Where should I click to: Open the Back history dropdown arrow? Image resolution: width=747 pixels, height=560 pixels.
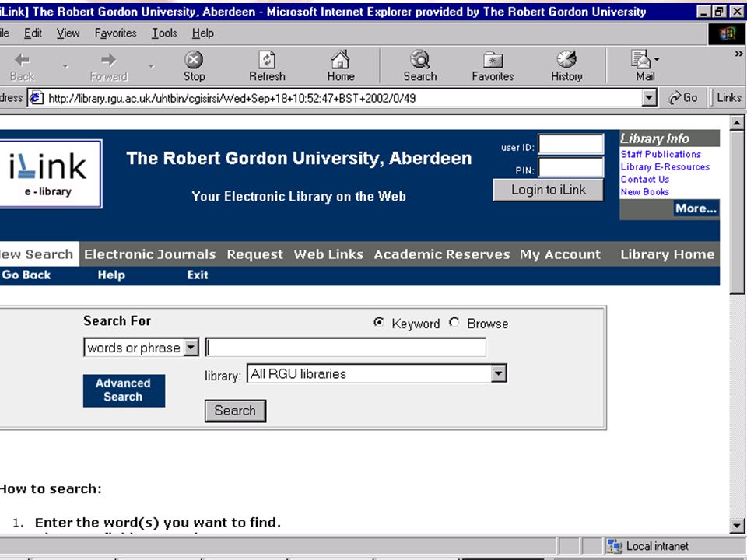tap(65, 67)
